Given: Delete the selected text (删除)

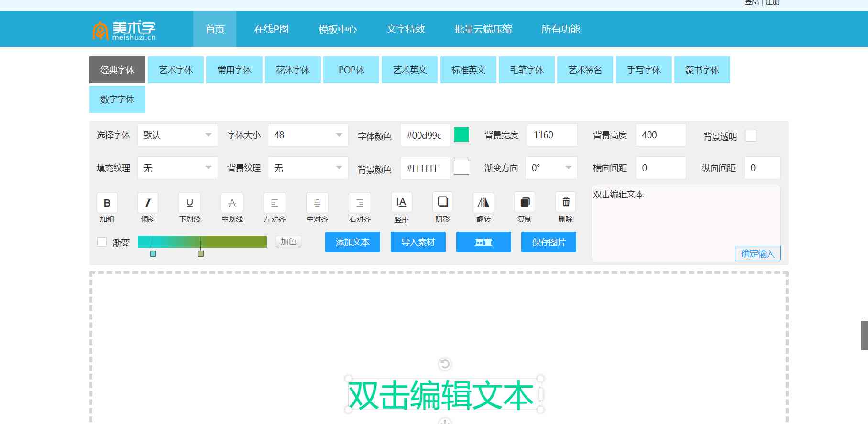Looking at the screenshot, I should click(566, 203).
